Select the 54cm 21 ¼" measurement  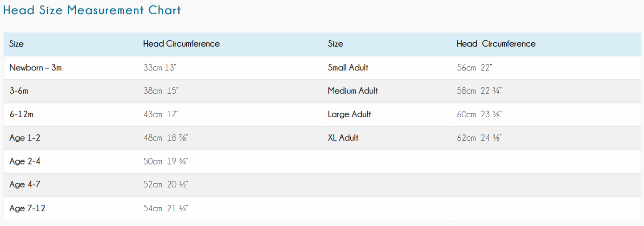click(166, 208)
